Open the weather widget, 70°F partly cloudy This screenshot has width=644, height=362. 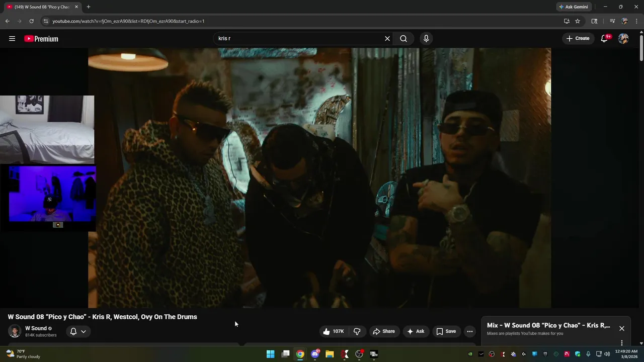(x=23, y=354)
